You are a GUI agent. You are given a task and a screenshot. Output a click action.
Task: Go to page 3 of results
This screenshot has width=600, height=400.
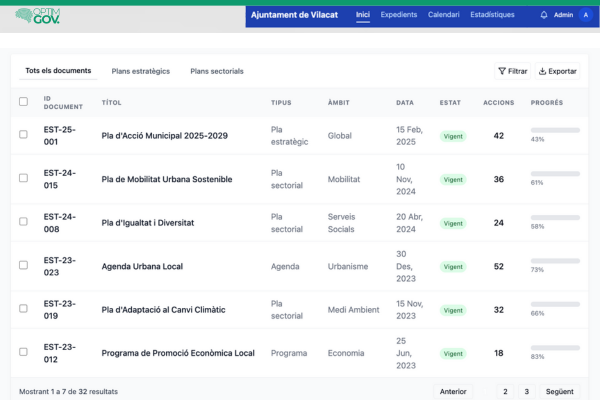click(527, 392)
